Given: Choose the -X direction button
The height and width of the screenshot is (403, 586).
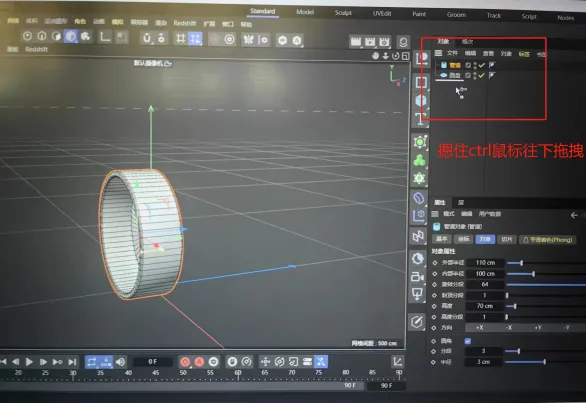Looking at the screenshot, I should tap(509, 327).
